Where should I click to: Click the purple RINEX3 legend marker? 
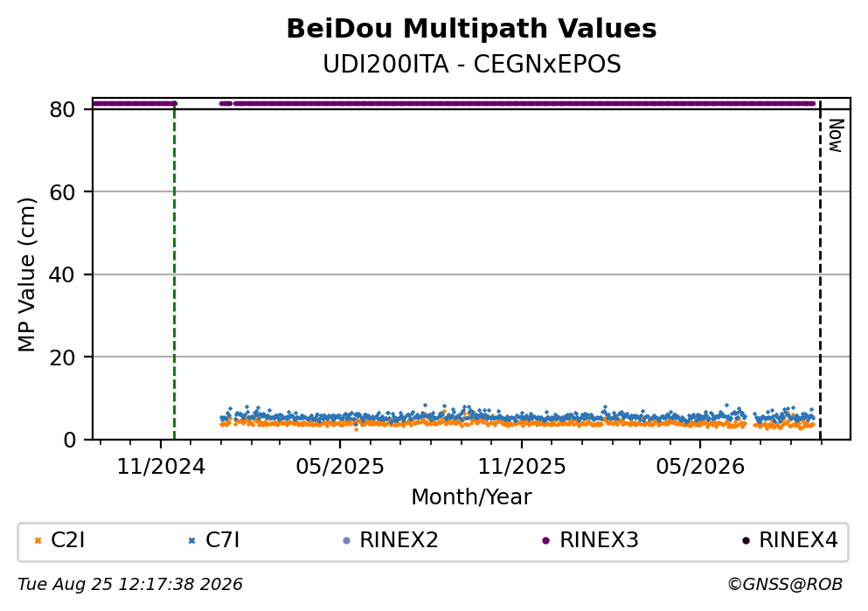(x=545, y=541)
